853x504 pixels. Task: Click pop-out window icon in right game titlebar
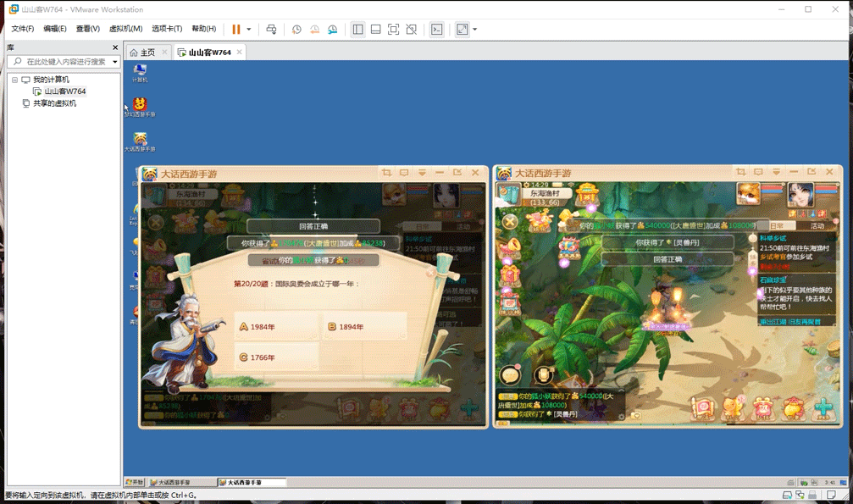811,171
